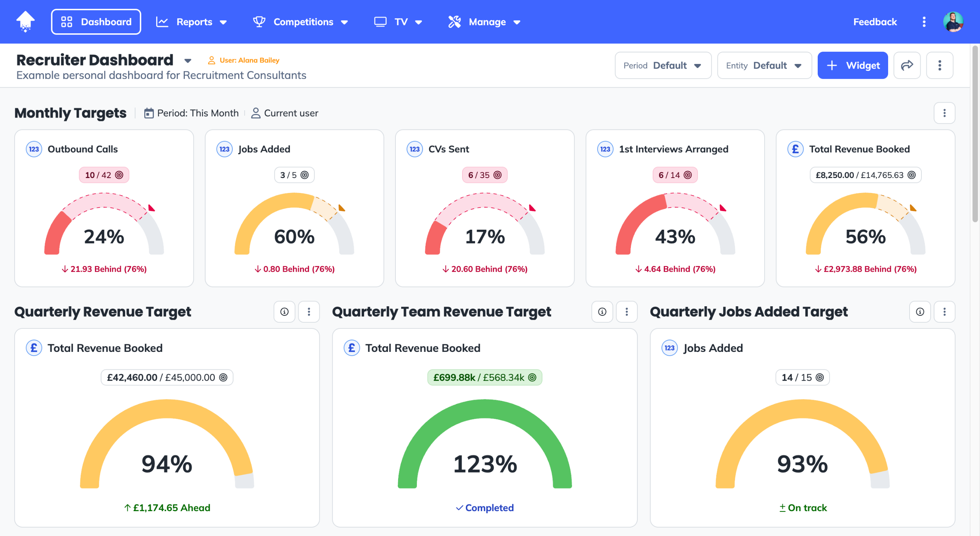Open Monthly Targets section options menu

944,113
